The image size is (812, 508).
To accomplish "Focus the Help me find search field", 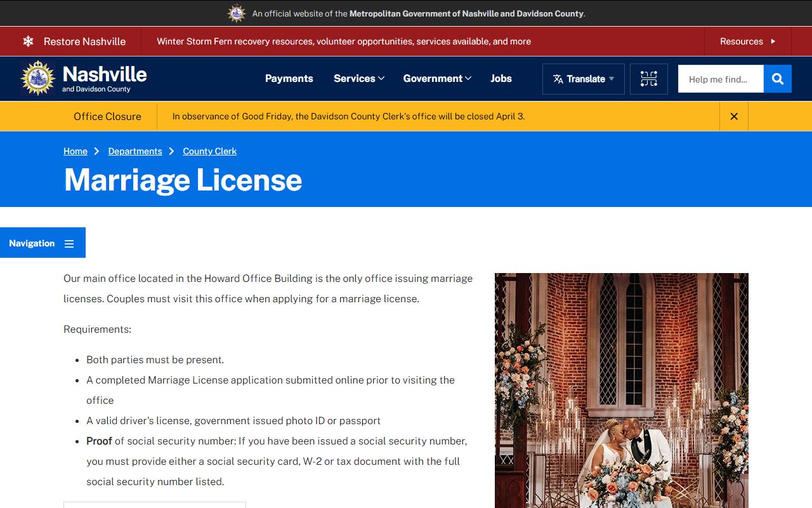I will click(721, 79).
